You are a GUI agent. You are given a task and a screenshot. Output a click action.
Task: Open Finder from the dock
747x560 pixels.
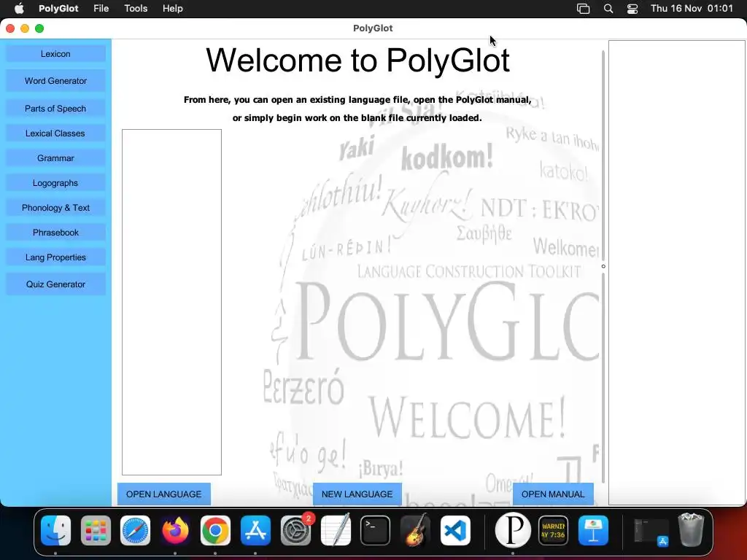click(x=55, y=531)
